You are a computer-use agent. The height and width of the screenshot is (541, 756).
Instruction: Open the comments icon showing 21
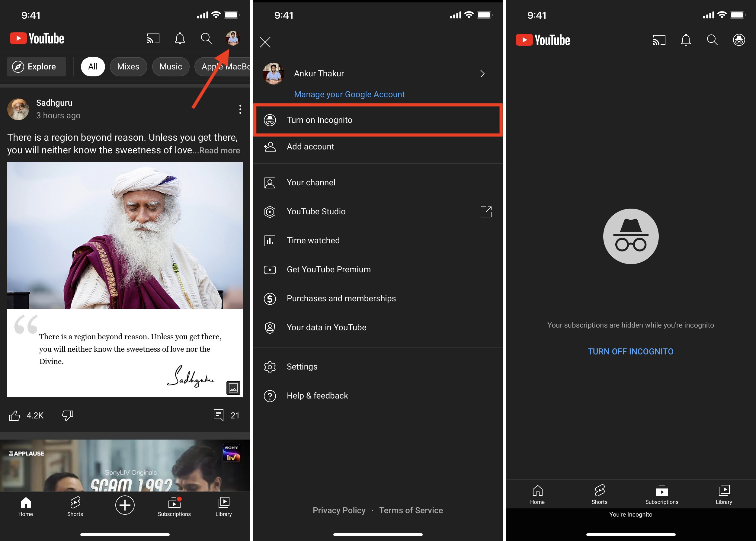coord(218,415)
